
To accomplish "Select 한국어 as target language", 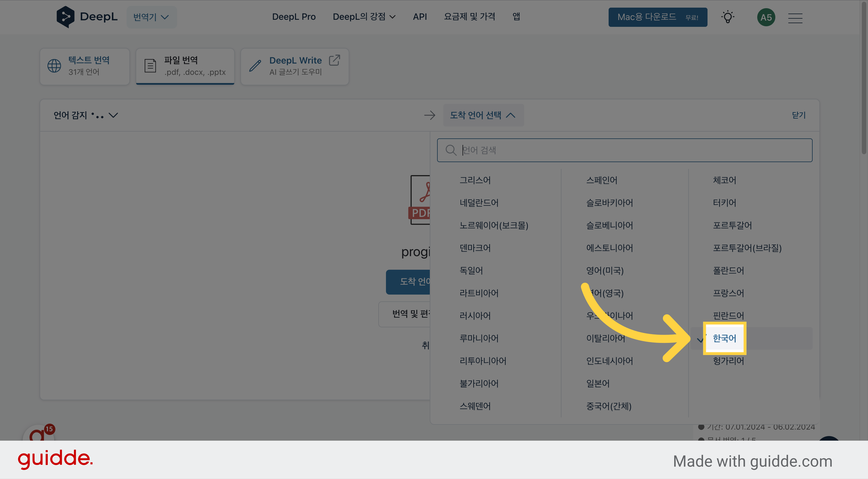I will 724,338.
